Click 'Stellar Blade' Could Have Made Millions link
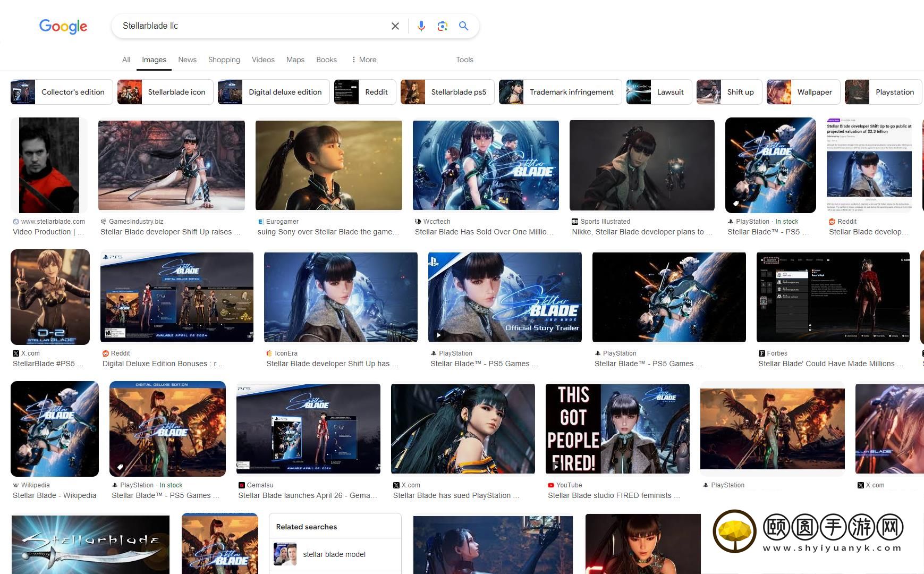Screen dimensions: 924x574 [830, 364]
